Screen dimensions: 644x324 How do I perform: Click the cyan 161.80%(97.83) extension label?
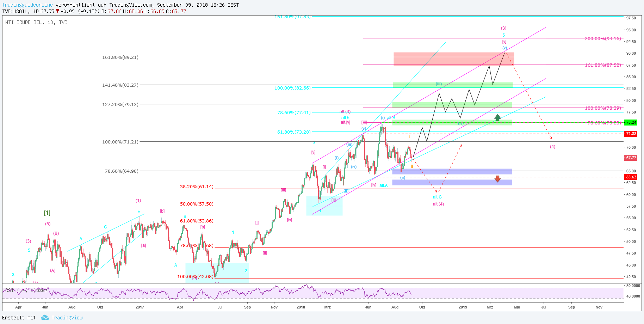click(292, 17)
